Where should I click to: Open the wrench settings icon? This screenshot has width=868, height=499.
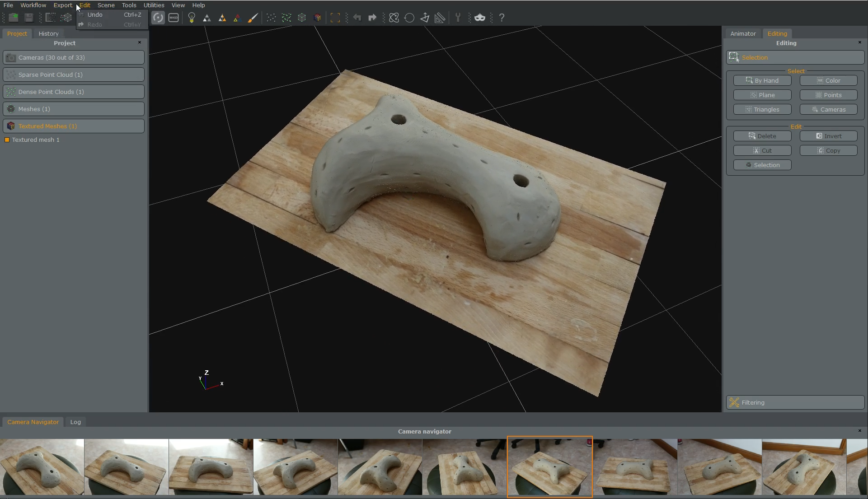(x=458, y=18)
